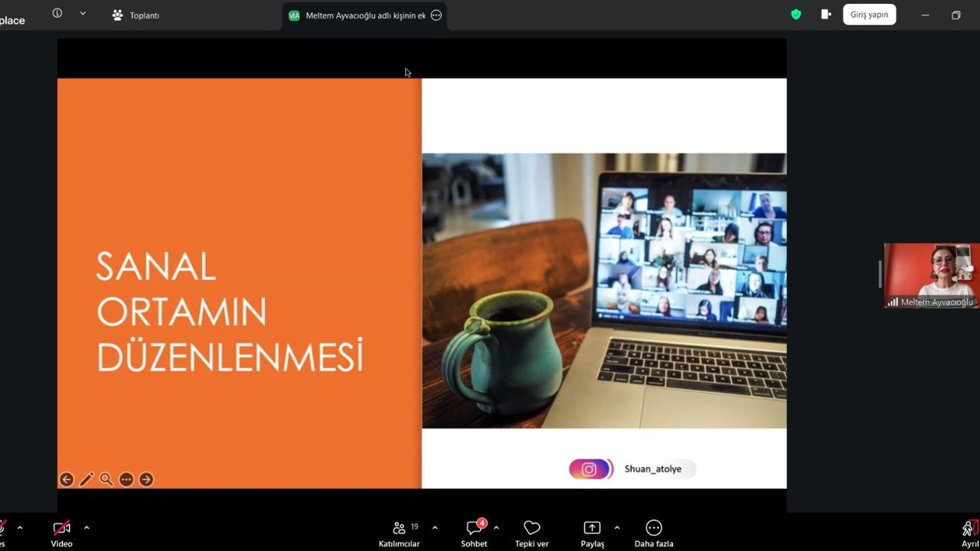980x551 pixels.
Task: Open Daha fazla menu
Action: coord(653,533)
